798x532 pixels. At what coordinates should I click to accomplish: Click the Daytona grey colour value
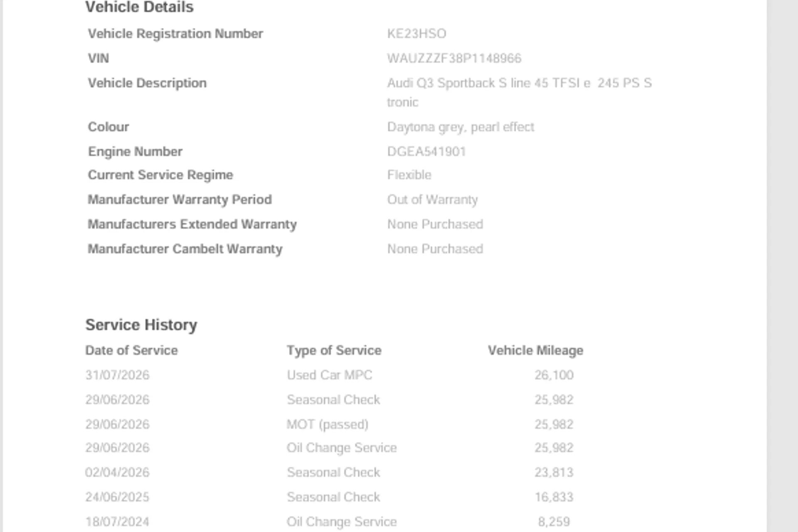pyautogui.click(x=461, y=127)
